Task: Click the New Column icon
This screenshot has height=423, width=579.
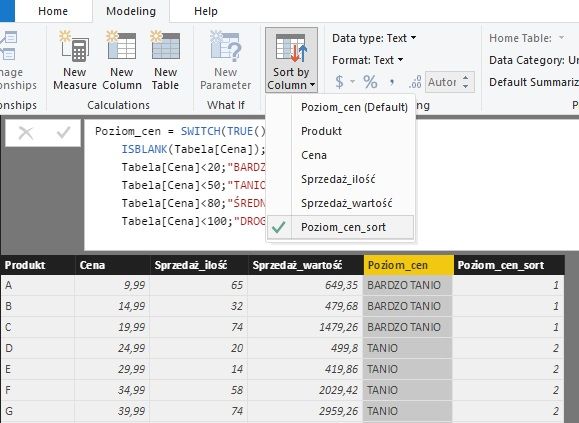Action: click(121, 46)
